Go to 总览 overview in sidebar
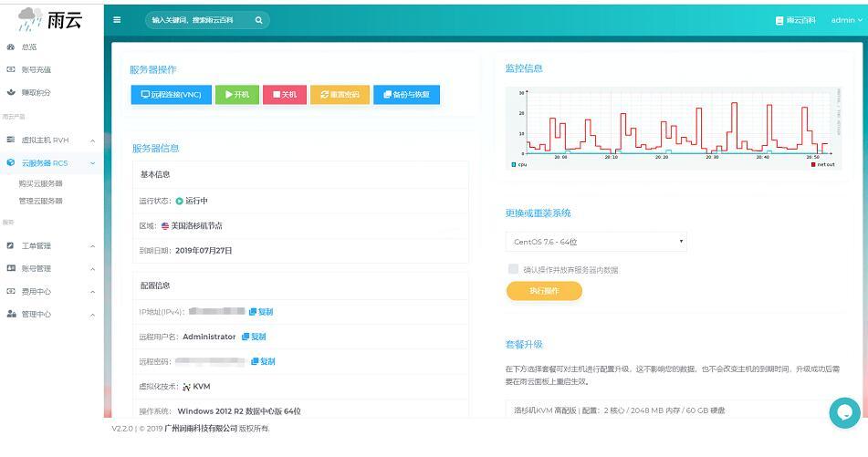The width and height of the screenshot is (868, 457). click(x=29, y=47)
